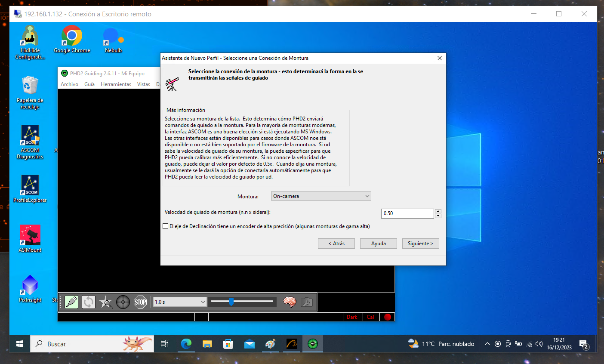Click the red status indicator in PHD2
This screenshot has width=604, height=364.
pos(388,317)
